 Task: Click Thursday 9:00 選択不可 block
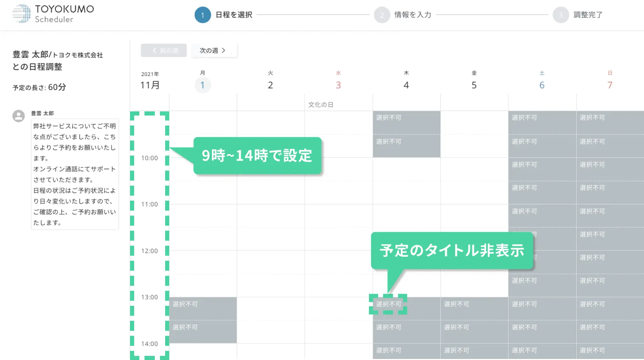coord(406,122)
